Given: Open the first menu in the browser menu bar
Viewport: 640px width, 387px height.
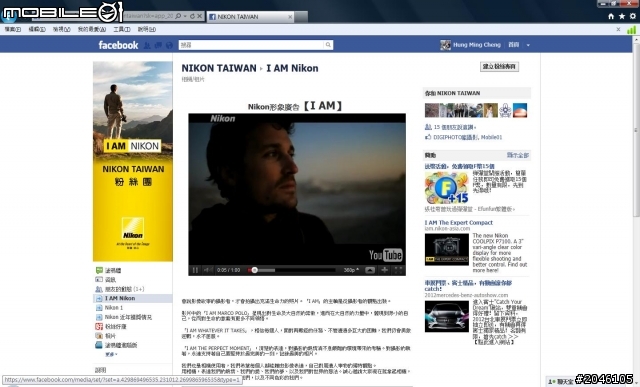Looking at the screenshot, I should coord(13,29).
